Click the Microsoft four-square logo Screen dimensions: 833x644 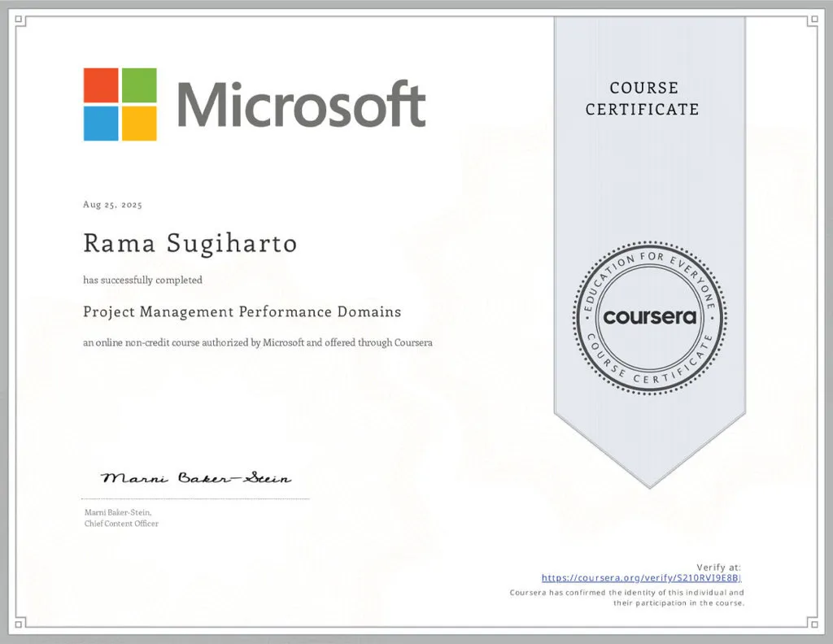tap(120, 104)
